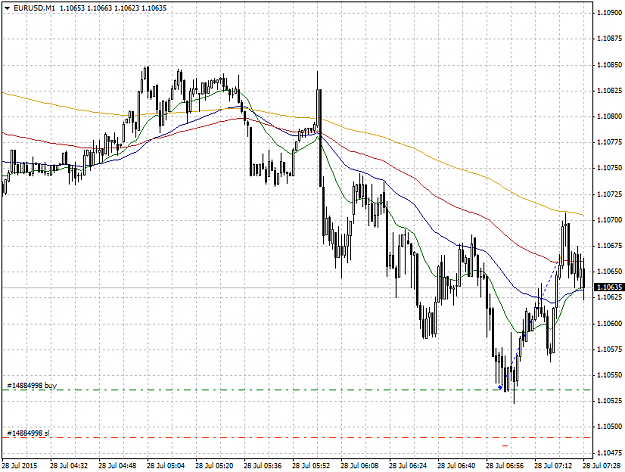Image resolution: width=625 pixels, height=472 pixels.
Task: Click the 28 Jul 04:32 time label
Action: point(68,465)
